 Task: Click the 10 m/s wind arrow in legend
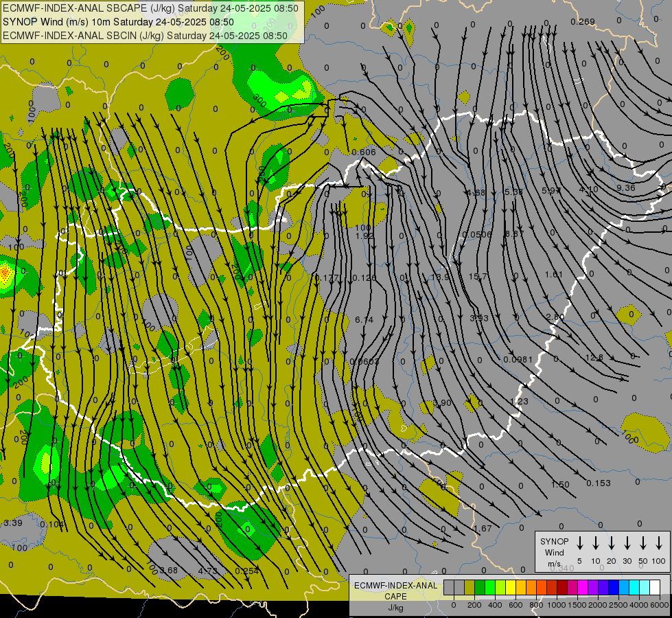tap(595, 543)
